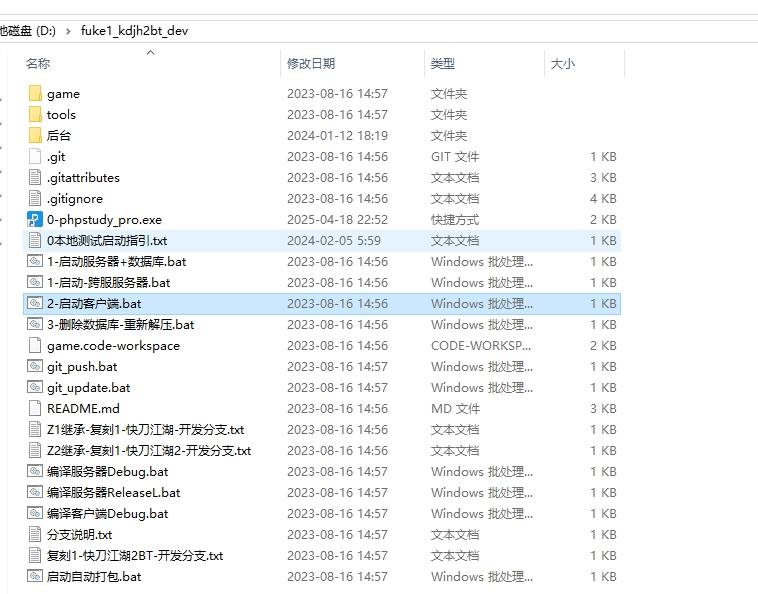Click the type GIT 文件
This screenshot has width=758, height=594.
coord(455,157)
